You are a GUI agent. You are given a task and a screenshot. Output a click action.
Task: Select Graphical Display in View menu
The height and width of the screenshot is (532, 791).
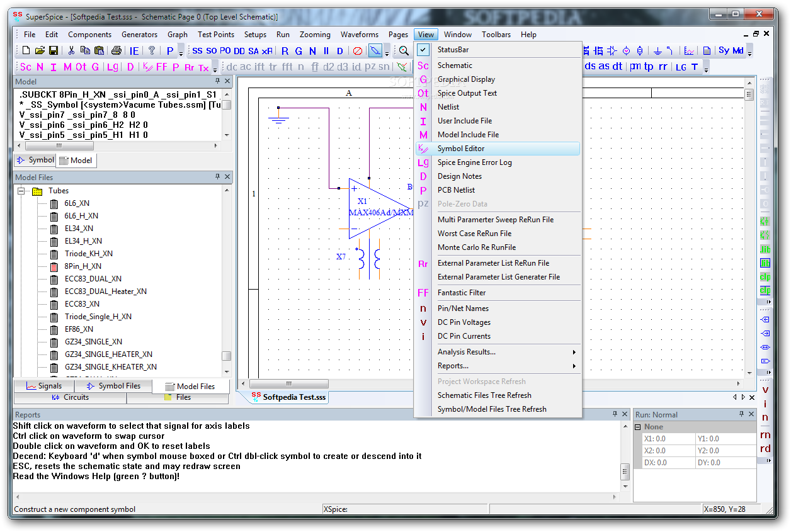pos(498,79)
